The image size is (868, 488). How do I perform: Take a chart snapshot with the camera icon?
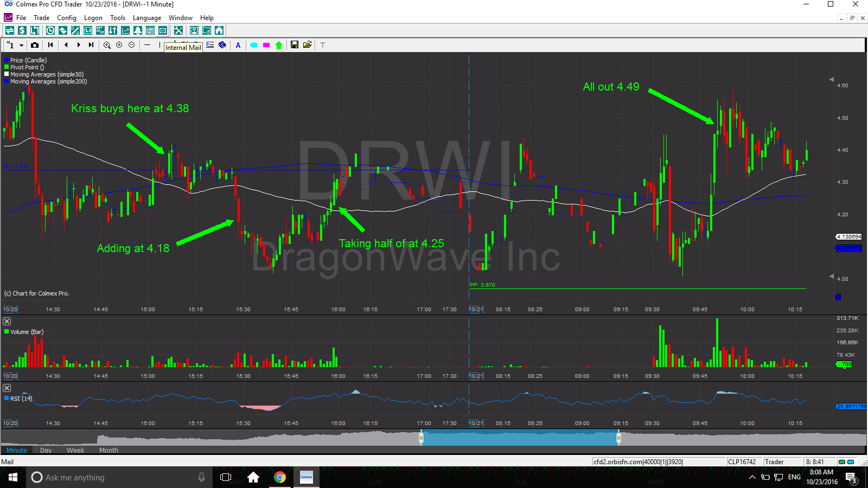pos(35,45)
